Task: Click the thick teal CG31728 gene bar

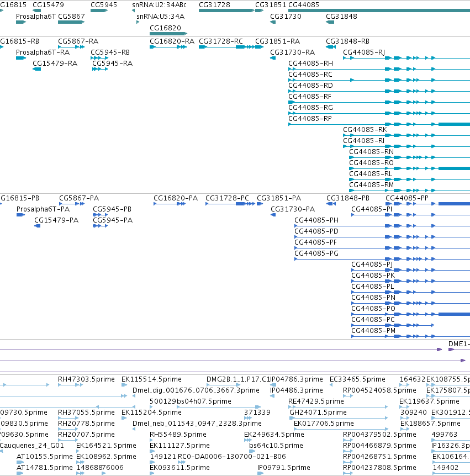Action: pos(226,10)
